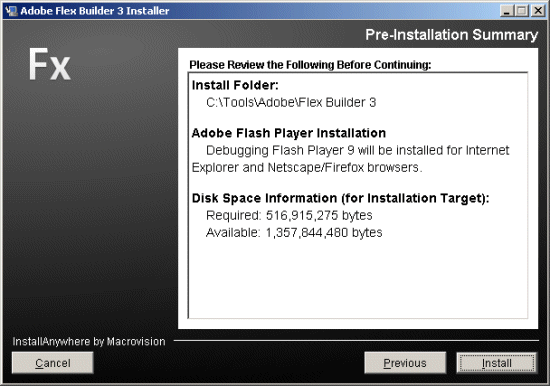Click the Adobe Flash Player Installation heading
This screenshot has width=550, height=386.
[289, 133]
